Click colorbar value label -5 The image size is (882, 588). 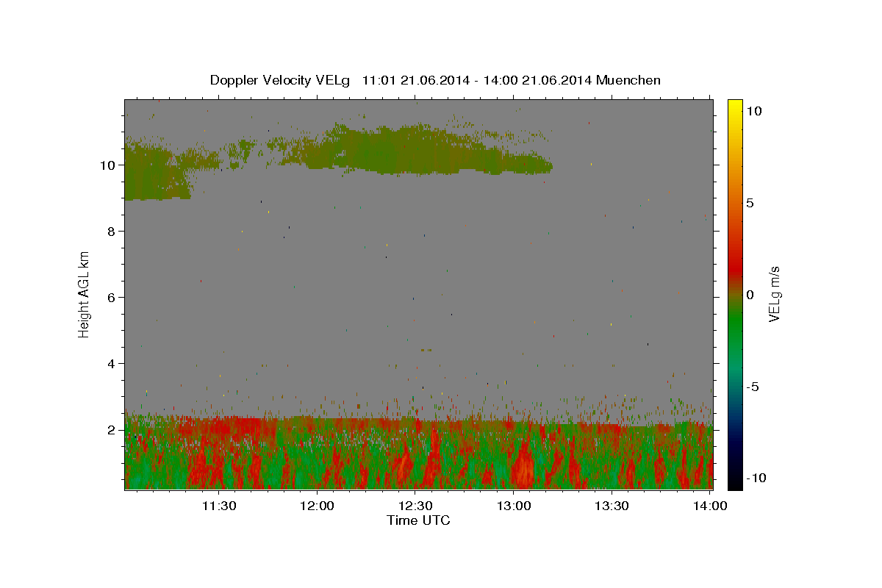point(753,387)
